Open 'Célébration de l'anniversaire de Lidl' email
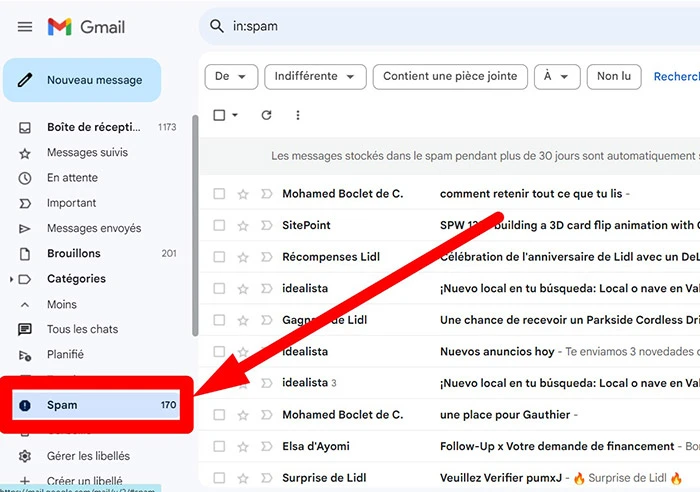700x492 pixels. [x=570, y=257]
